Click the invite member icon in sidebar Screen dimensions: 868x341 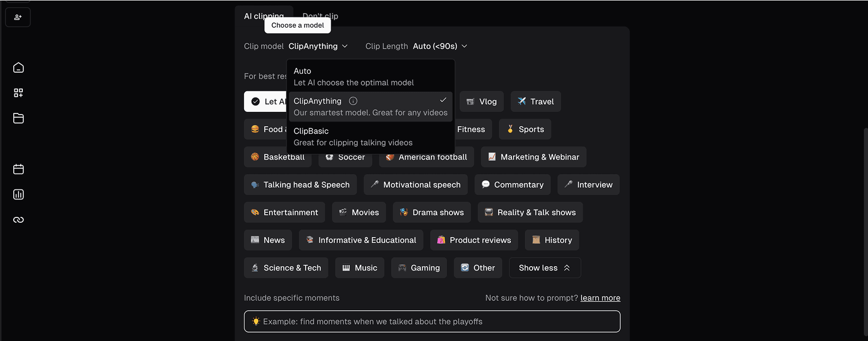point(18,18)
